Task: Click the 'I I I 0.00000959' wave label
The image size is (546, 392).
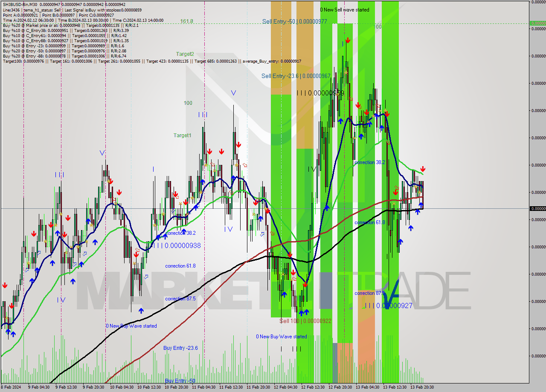Action: pyautogui.click(x=320, y=93)
